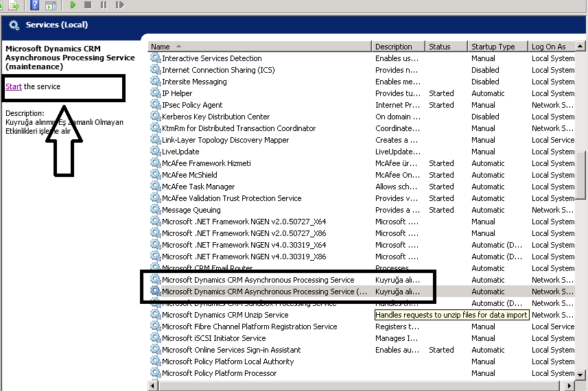Click the 'Handles requests to unzip files' tooltip text
Screen dimensions: 588x391
[452, 315]
